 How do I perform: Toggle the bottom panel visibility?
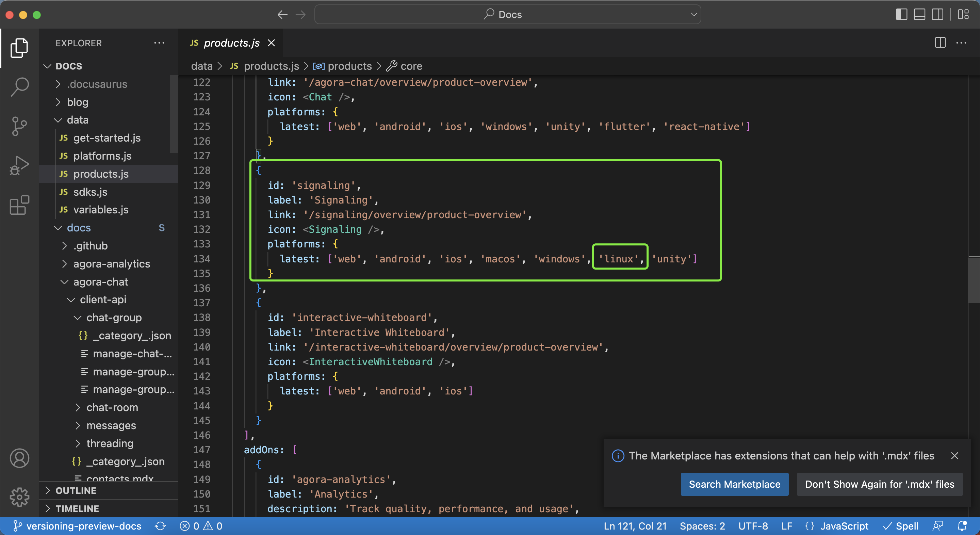[x=919, y=14]
